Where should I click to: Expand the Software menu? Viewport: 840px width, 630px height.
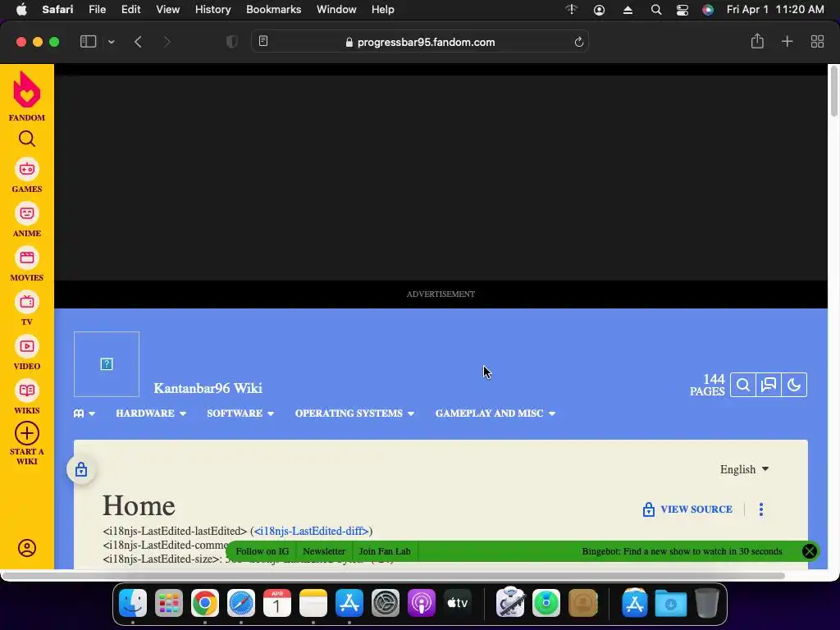coord(240,413)
